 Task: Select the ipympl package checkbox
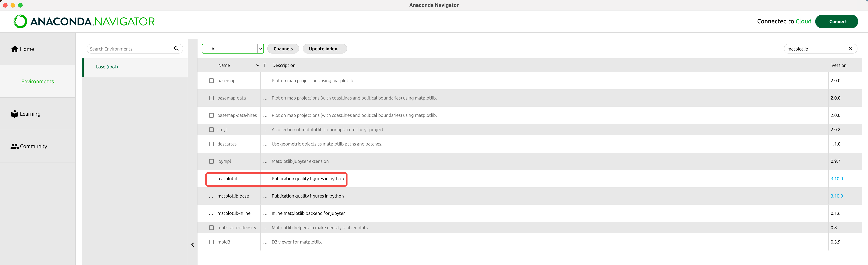click(211, 161)
